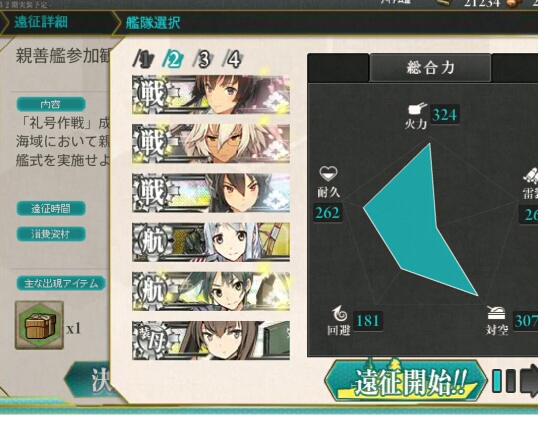The image size is (538, 428).
Task: Open the 遠征詳細 breadcrumb step
Action: point(41,23)
